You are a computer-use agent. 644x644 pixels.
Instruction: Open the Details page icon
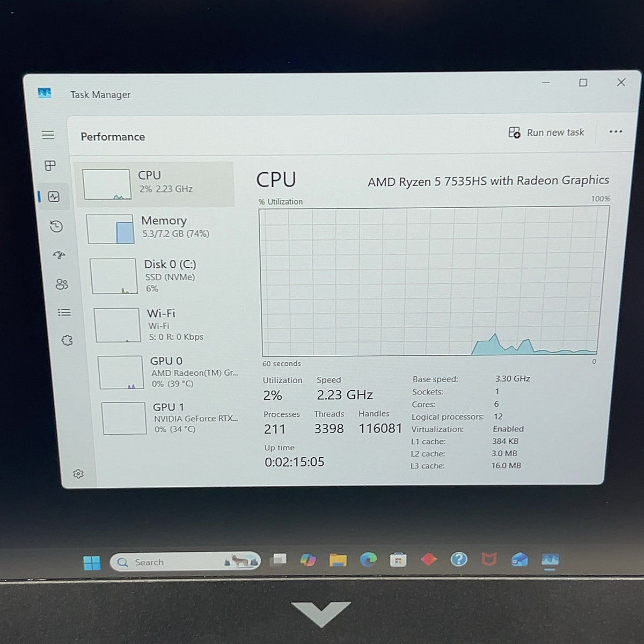point(64,312)
